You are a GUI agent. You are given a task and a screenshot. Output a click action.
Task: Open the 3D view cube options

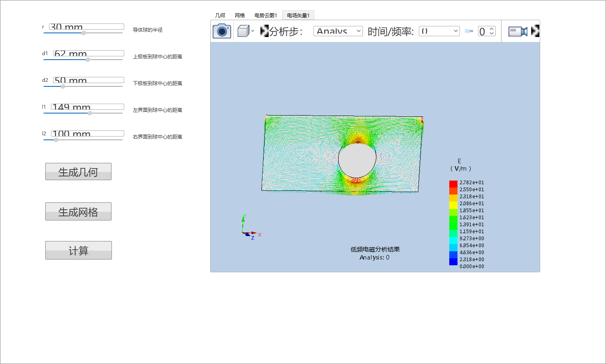243,31
